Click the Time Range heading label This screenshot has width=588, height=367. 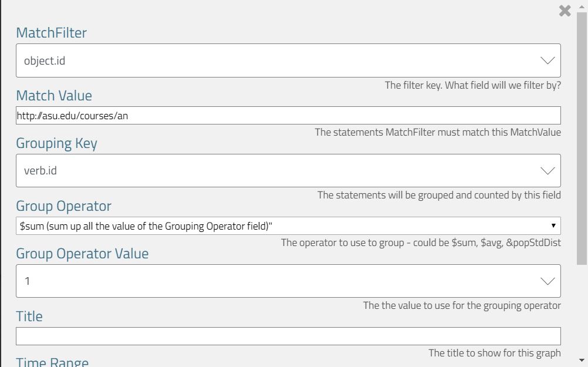52,362
